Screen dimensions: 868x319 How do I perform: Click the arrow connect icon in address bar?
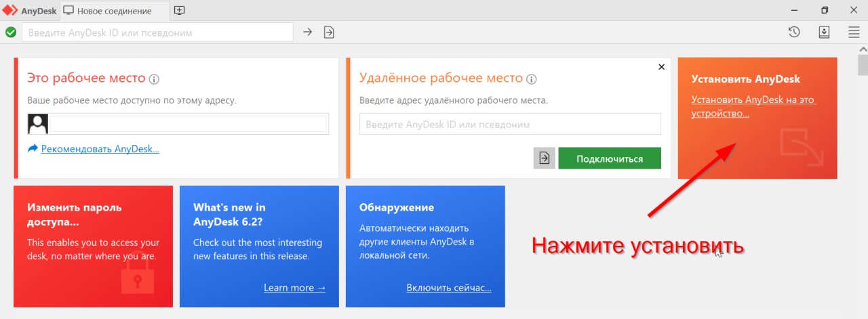[307, 32]
